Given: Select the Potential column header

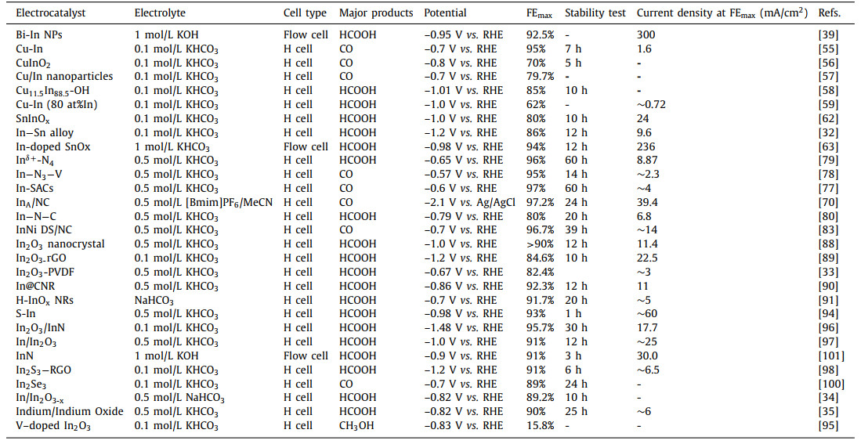Looking at the screenshot, I should (x=445, y=13).
